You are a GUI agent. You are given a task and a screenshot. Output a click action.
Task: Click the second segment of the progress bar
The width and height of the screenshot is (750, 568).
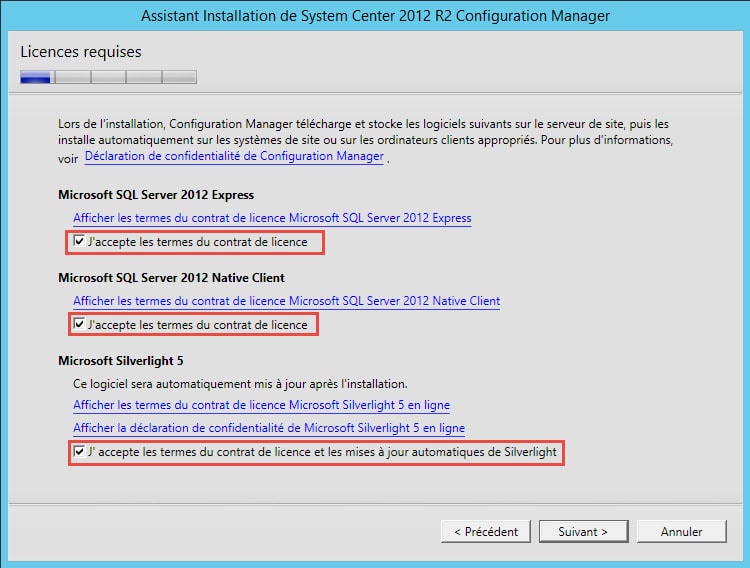tap(72, 77)
